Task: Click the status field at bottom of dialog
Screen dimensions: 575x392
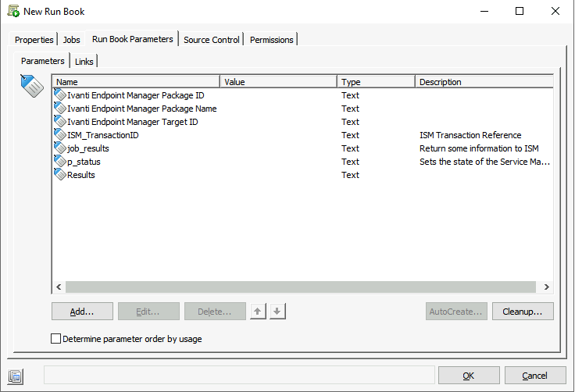Action: click(x=239, y=375)
